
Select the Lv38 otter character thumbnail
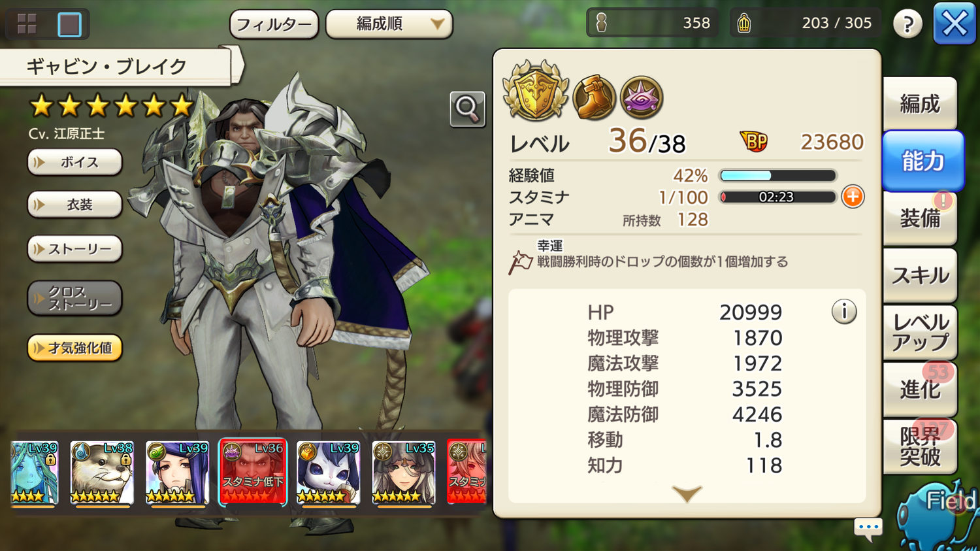[x=102, y=473]
